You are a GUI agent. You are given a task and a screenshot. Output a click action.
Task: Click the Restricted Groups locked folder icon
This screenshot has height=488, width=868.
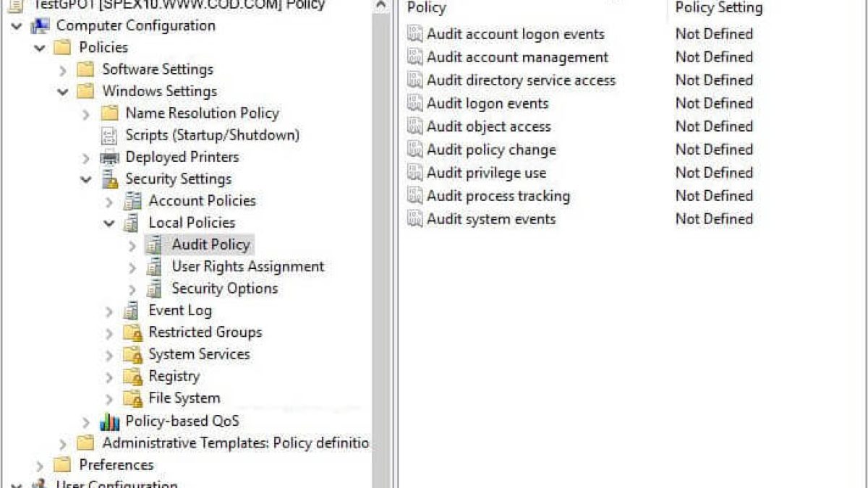[x=132, y=333]
